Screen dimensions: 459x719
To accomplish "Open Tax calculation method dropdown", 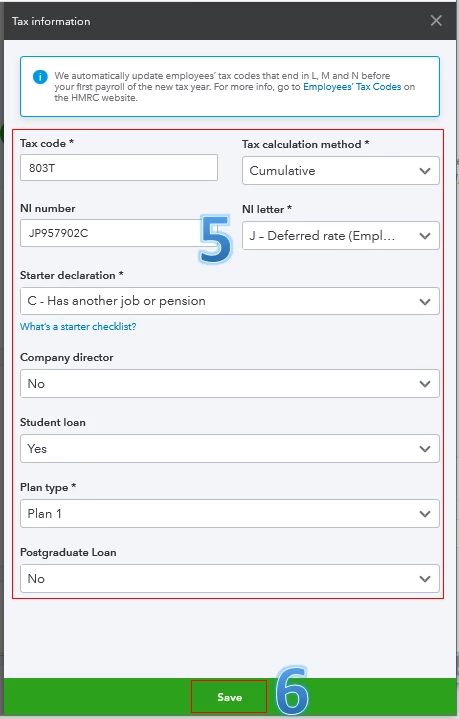I will (341, 171).
